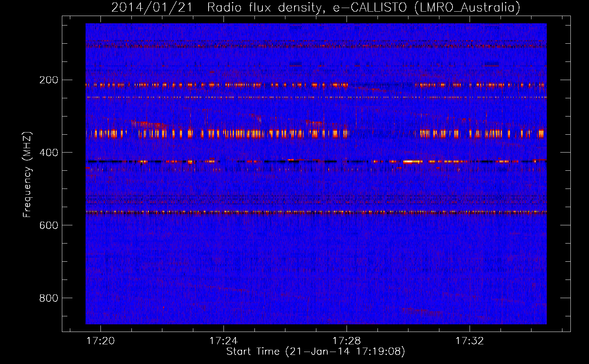Click the plot title "2014/01/21 Radio flux density"
Screen dimensions: 589x364
click(218, 7)
